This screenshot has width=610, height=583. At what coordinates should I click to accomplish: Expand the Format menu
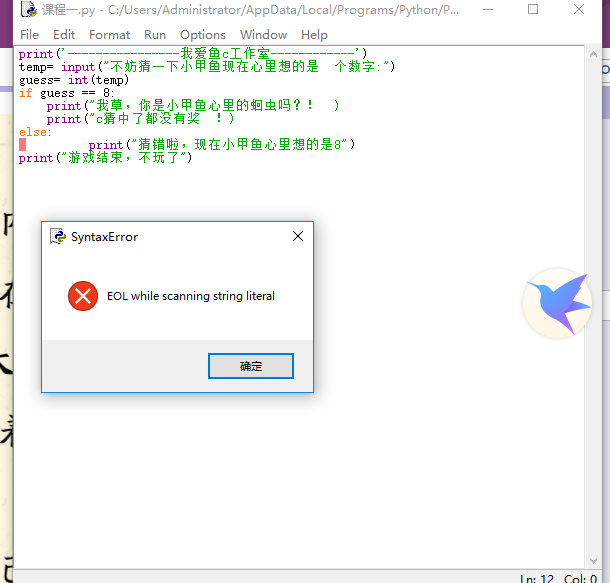pos(109,34)
